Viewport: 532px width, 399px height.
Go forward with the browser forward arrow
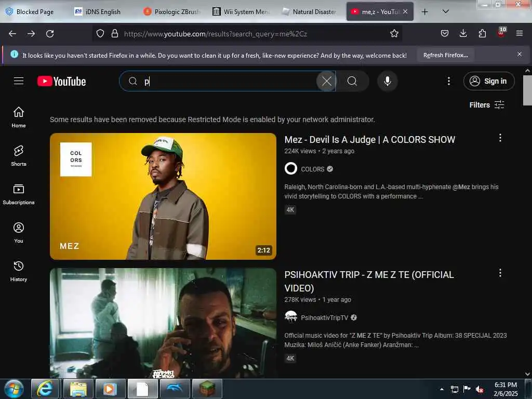[x=31, y=34]
